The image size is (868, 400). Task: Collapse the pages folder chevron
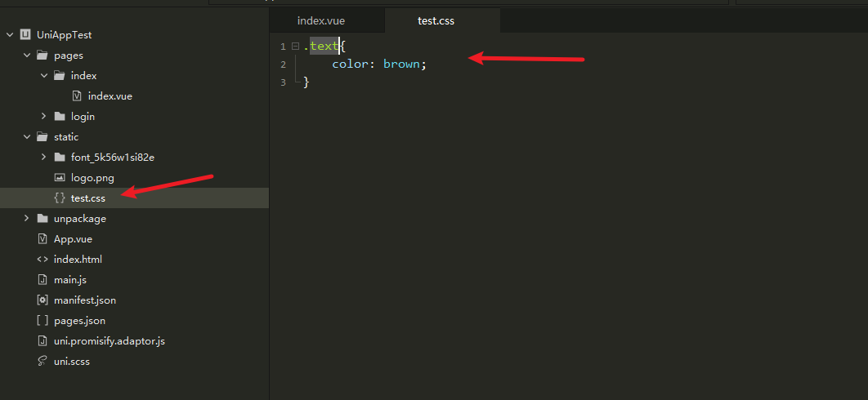point(27,56)
